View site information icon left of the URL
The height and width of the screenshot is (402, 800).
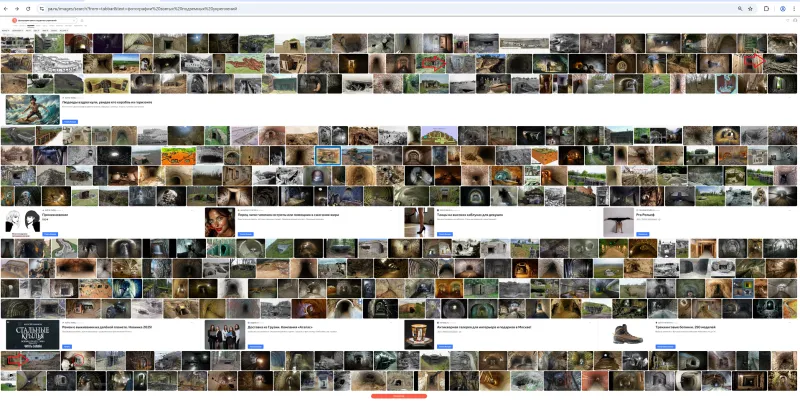coord(40,8)
